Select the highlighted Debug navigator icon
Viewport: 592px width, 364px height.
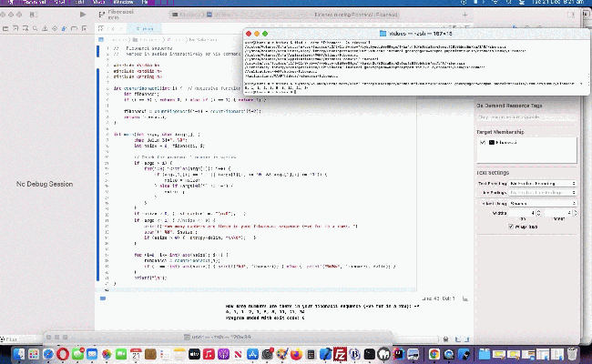(64, 29)
